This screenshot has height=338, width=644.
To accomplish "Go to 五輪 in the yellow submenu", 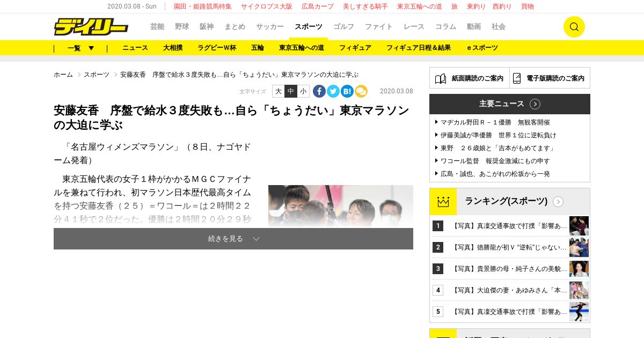I will 258,48.
